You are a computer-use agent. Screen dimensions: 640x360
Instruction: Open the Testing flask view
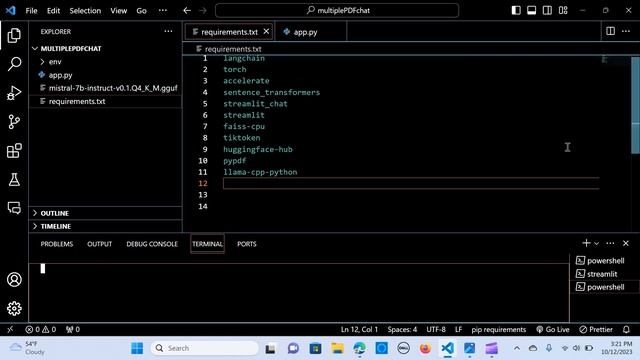pos(14,180)
